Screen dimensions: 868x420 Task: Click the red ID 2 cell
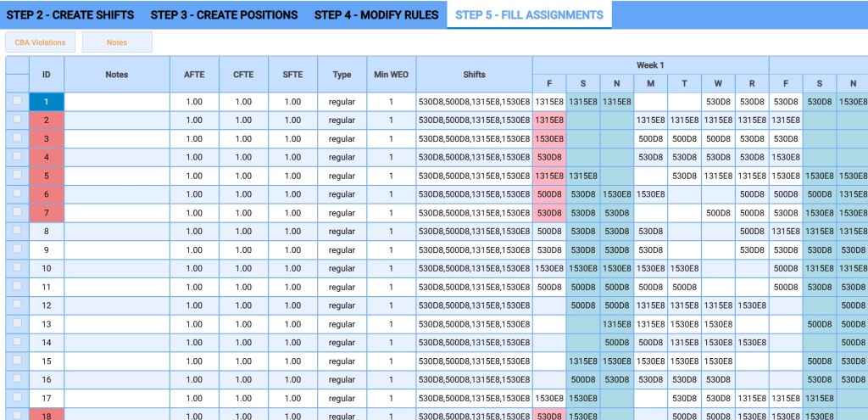[47, 120]
